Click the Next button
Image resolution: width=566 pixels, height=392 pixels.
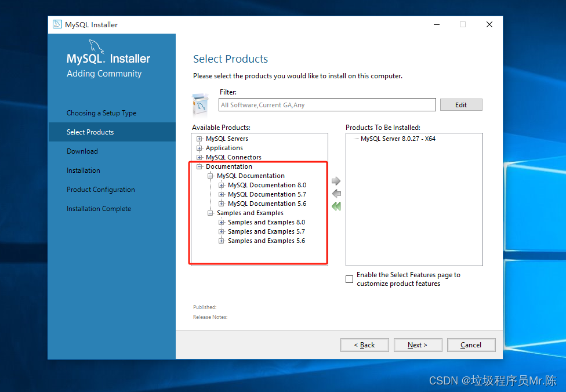(418, 344)
